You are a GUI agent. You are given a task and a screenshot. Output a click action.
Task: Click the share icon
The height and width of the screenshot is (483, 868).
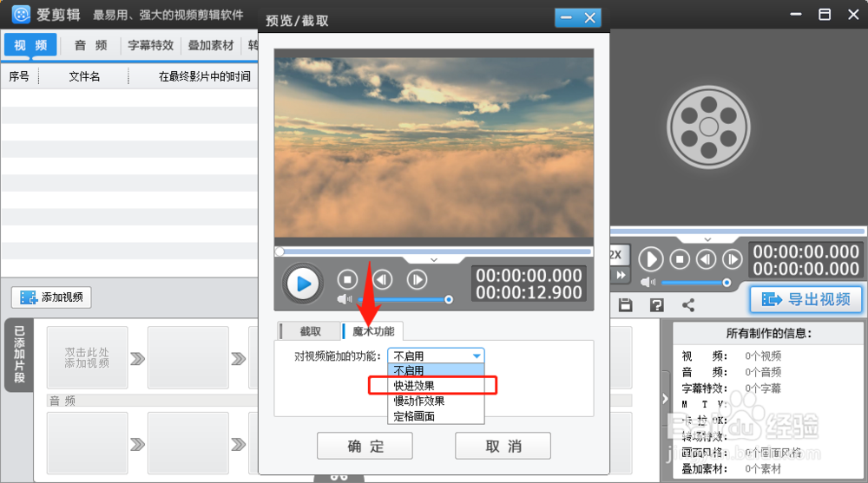pos(688,305)
